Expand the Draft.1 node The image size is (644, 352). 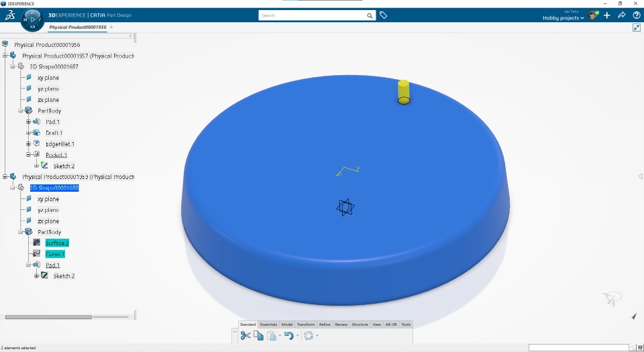pos(28,133)
